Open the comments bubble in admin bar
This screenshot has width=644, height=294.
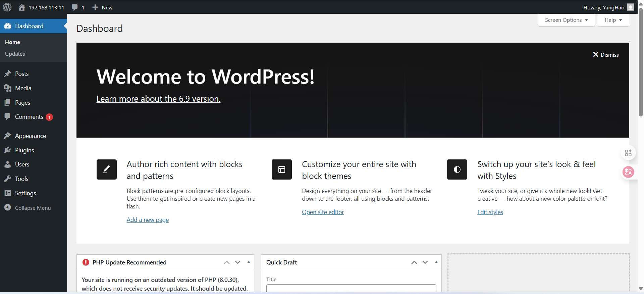point(75,7)
